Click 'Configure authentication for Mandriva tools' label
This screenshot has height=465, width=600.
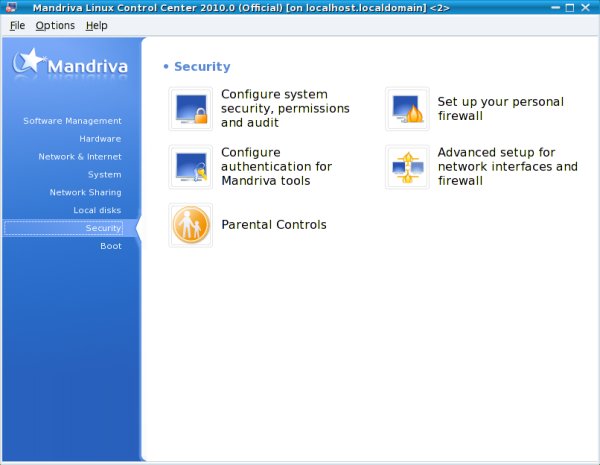(276, 167)
